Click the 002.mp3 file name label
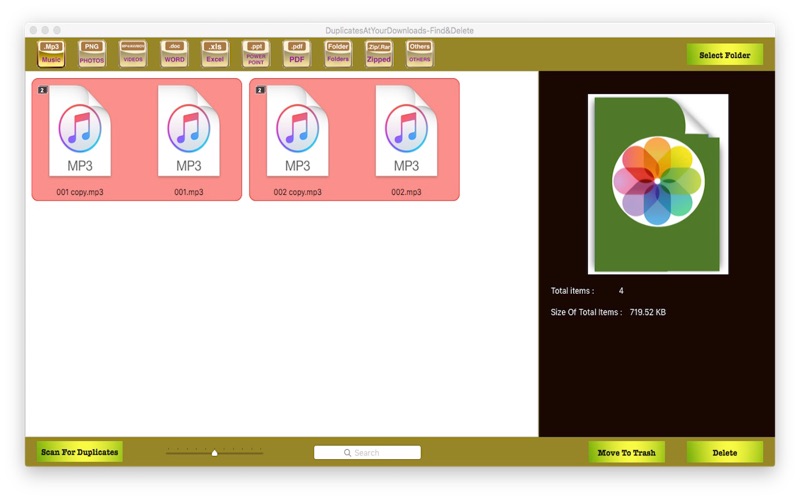 [406, 192]
